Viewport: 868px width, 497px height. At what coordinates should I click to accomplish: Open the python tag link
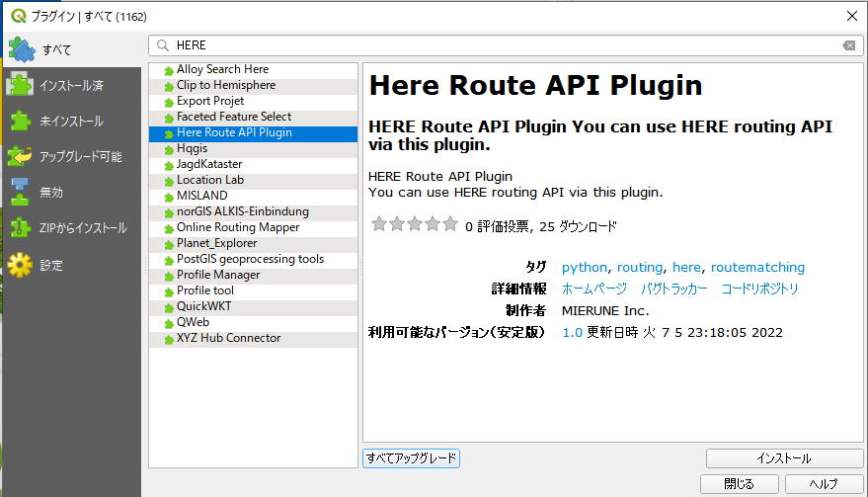[x=584, y=268]
